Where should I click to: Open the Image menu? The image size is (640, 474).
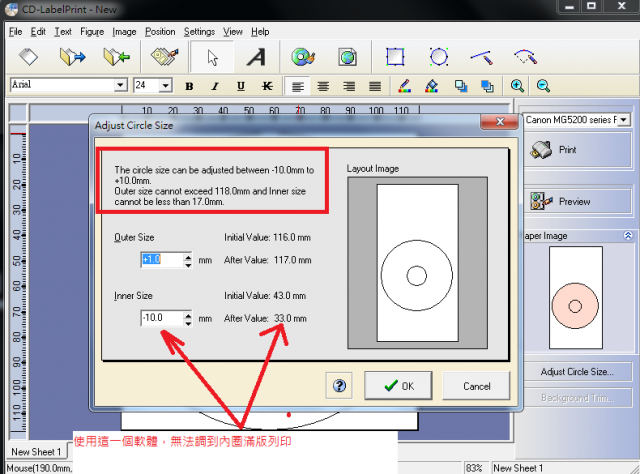[124, 31]
